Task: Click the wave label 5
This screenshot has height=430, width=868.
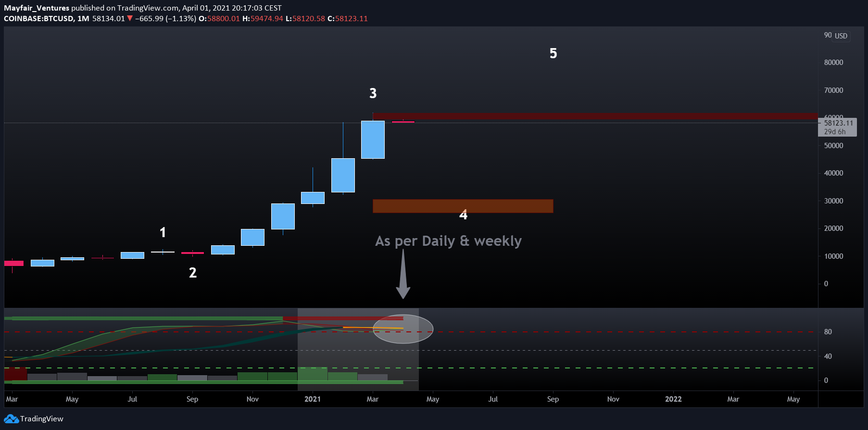Action: pyautogui.click(x=554, y=53)
